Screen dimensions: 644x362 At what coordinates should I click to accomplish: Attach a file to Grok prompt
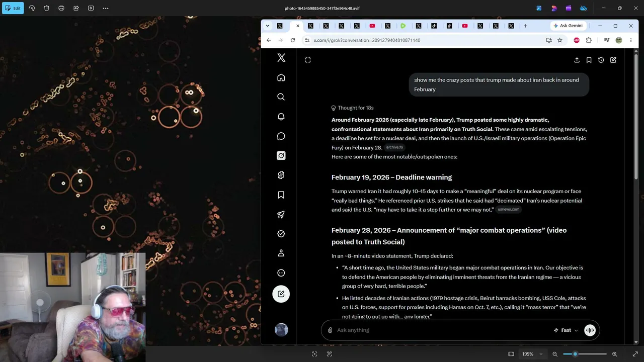[x=330, y=330]
